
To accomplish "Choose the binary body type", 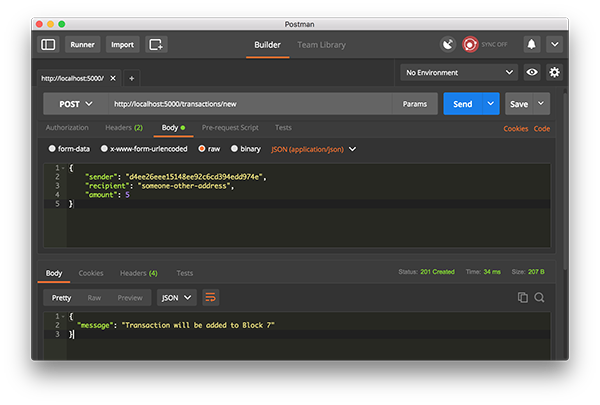I will point(235,149).
